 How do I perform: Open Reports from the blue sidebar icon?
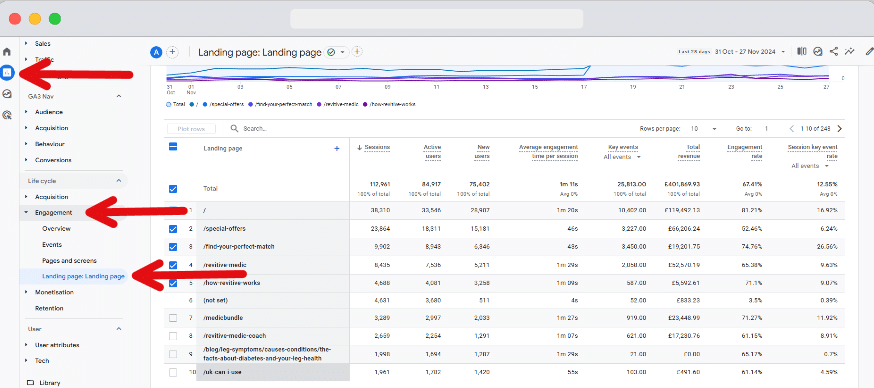[7, 72]
